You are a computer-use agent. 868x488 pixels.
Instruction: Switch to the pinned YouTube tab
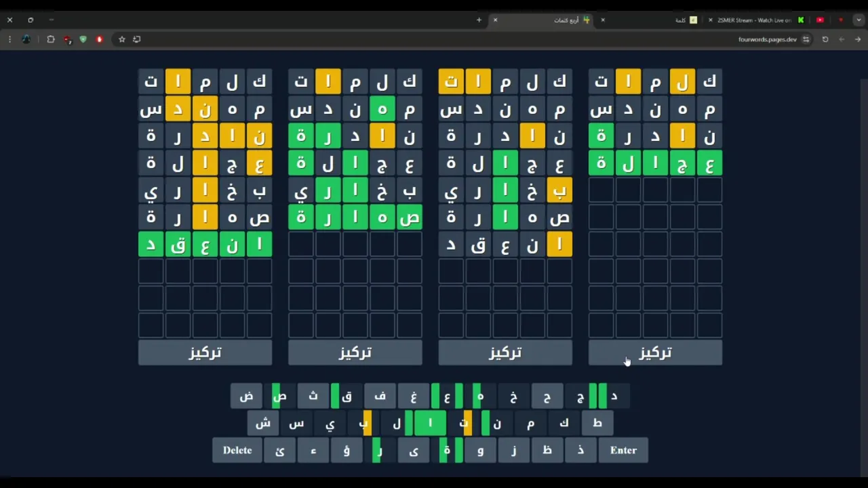click(820, 20)
